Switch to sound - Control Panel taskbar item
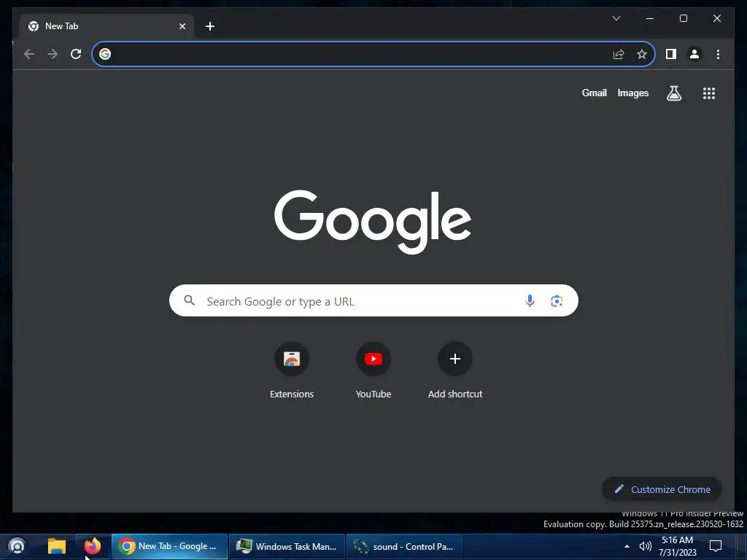The image size is (747, 560). pyautogui.click(x=404, y=547)
